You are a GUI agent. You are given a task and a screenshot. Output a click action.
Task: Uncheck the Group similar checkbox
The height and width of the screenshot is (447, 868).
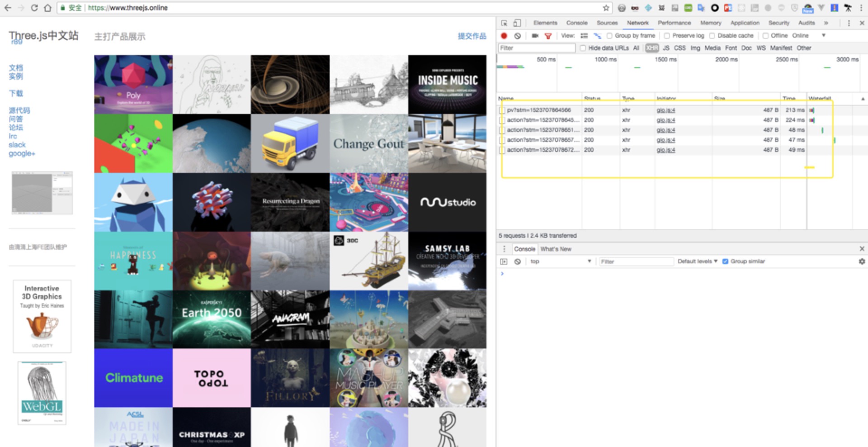point(725,262)
